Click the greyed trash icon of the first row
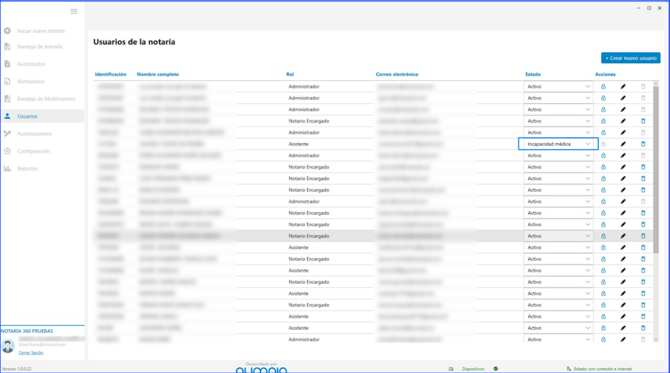 (643, 86)
